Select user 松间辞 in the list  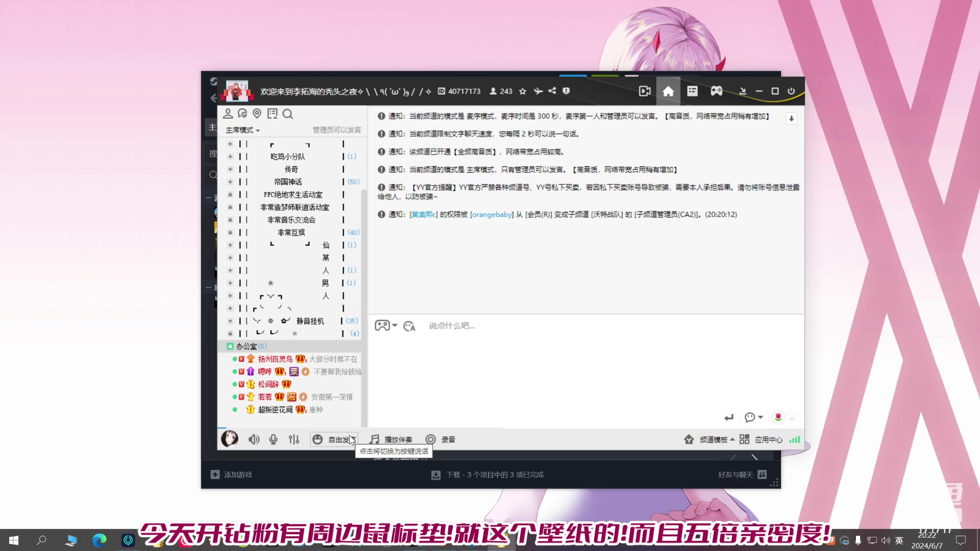pyautogui.click(x=268, y=384)
